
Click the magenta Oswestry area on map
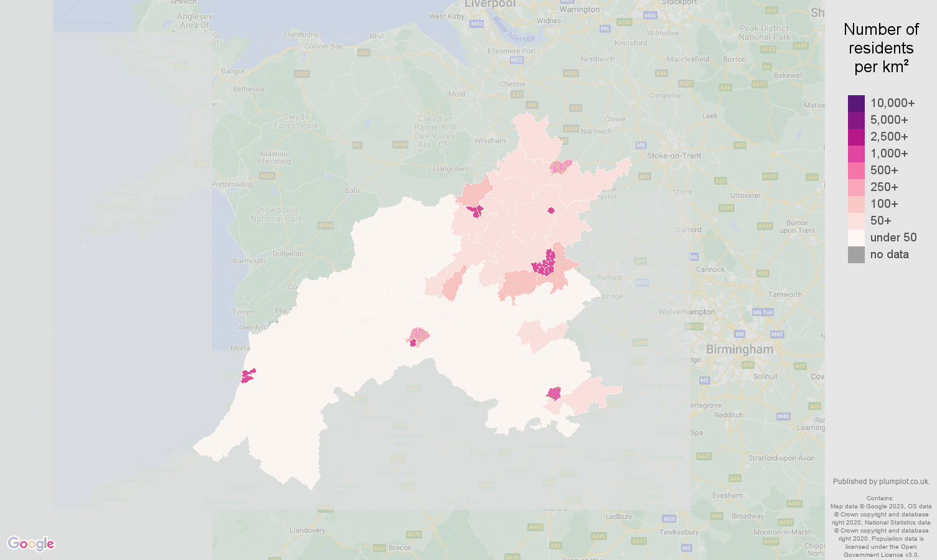[x=476, y=211]
